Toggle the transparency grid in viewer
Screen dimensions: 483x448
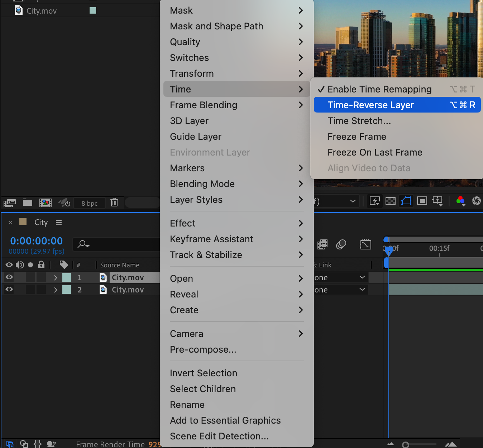390,201
